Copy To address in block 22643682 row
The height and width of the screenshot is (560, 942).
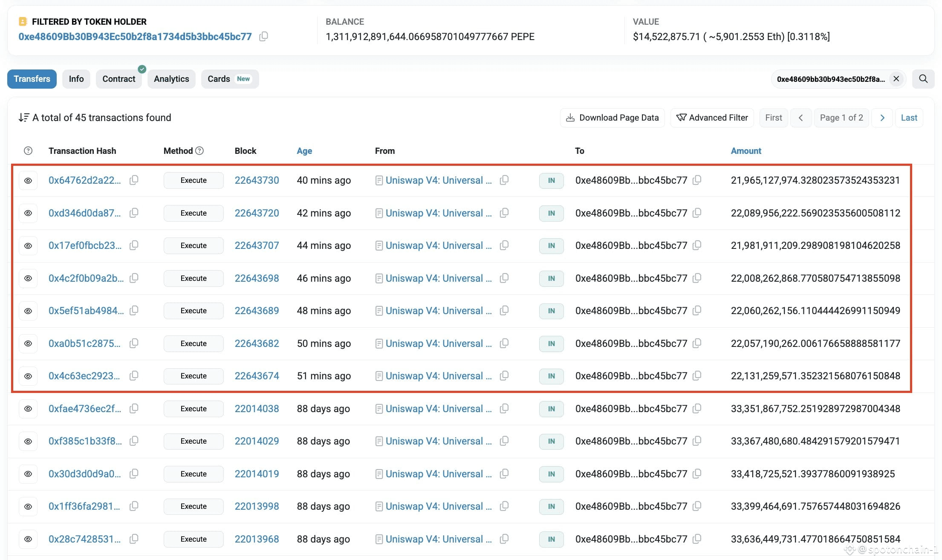[697, 343]
